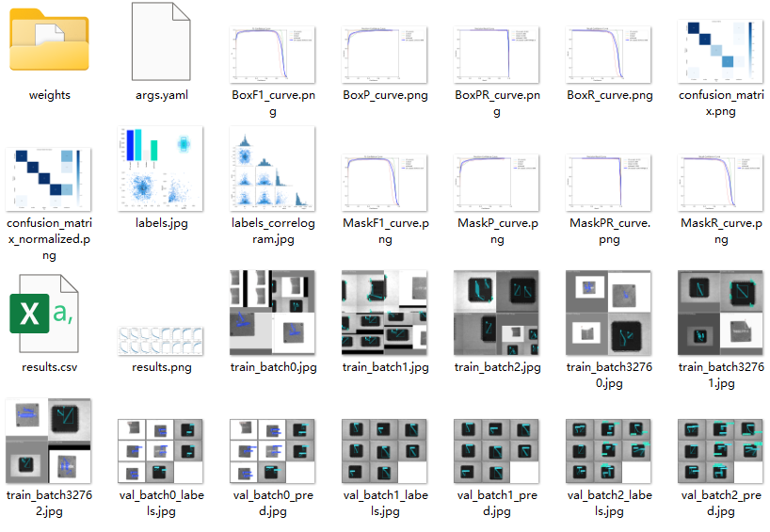Image resolution: width=770 pixels, height=532 pixels.
Task: Click the file name text train_batch0.jpg
Action: [x=274, y=367]
